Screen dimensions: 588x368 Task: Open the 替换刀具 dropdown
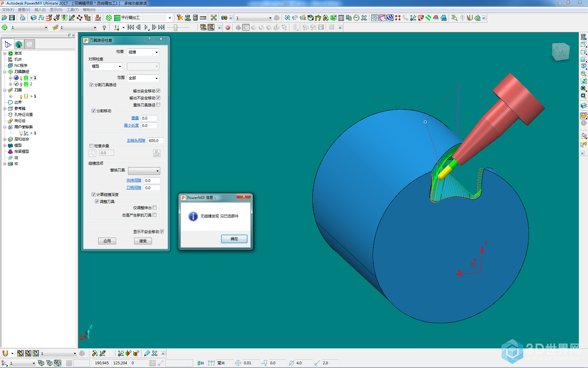coord(144,171)
